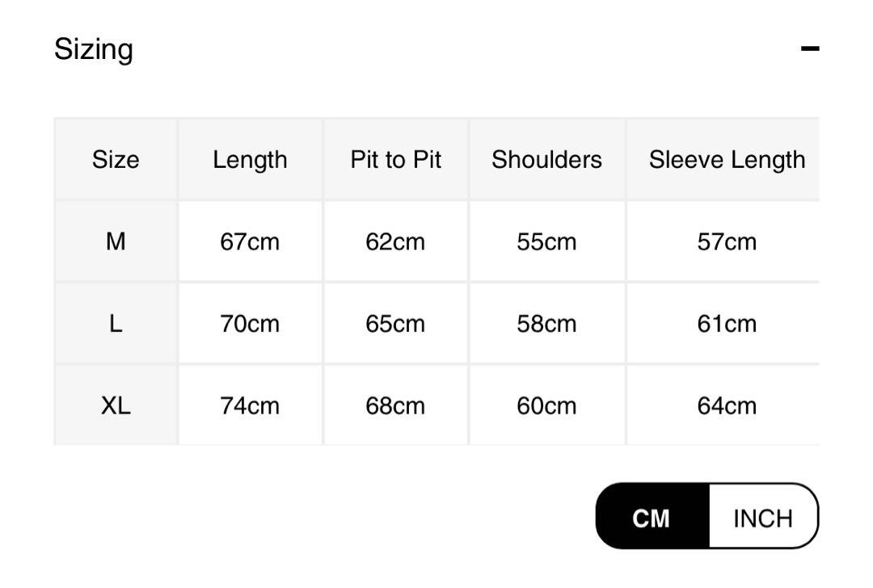Screen dimensions: 873x588
Task: Click the 68cm pit to pit cell
Action: (x=395, y=405)
